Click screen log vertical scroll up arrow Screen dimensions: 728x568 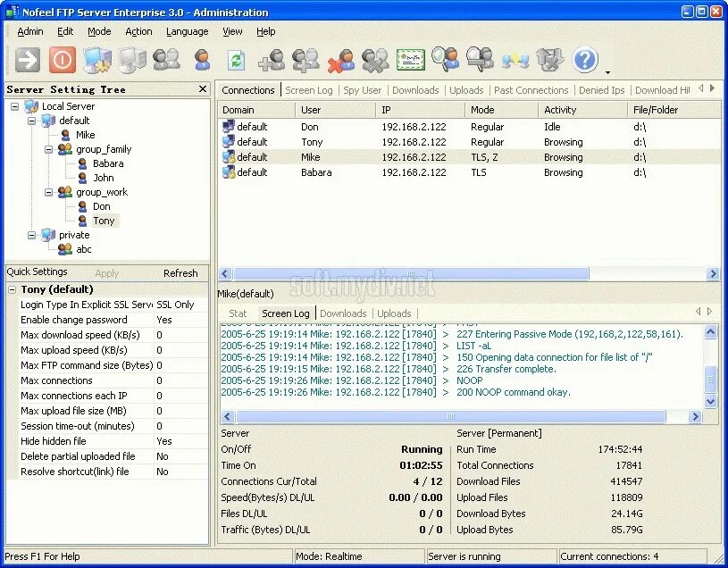710,331
